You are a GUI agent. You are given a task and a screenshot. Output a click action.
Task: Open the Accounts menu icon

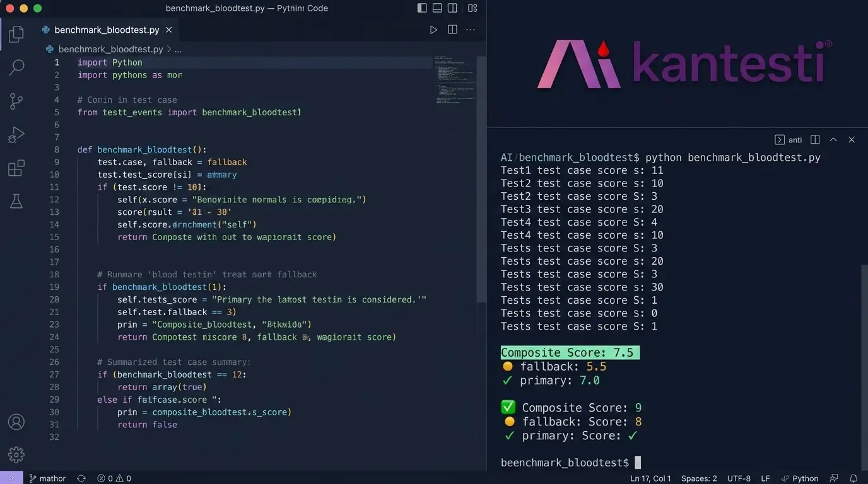[x=16, y=422]
